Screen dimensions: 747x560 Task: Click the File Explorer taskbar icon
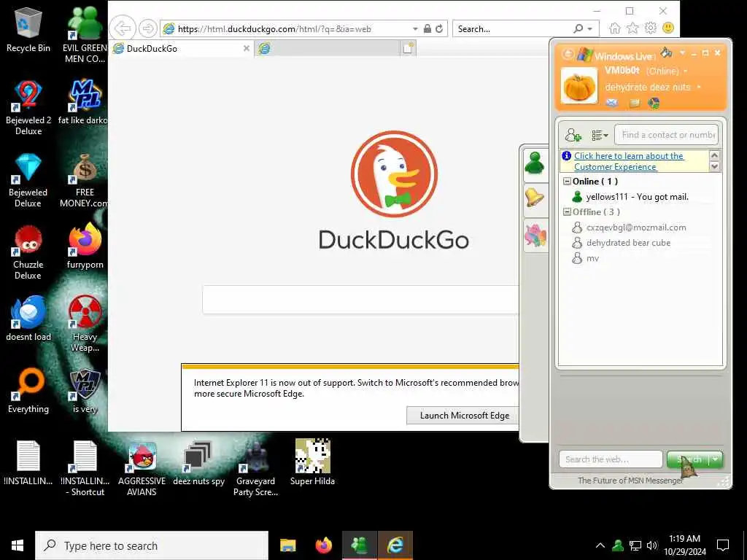[x=287, y=545]
